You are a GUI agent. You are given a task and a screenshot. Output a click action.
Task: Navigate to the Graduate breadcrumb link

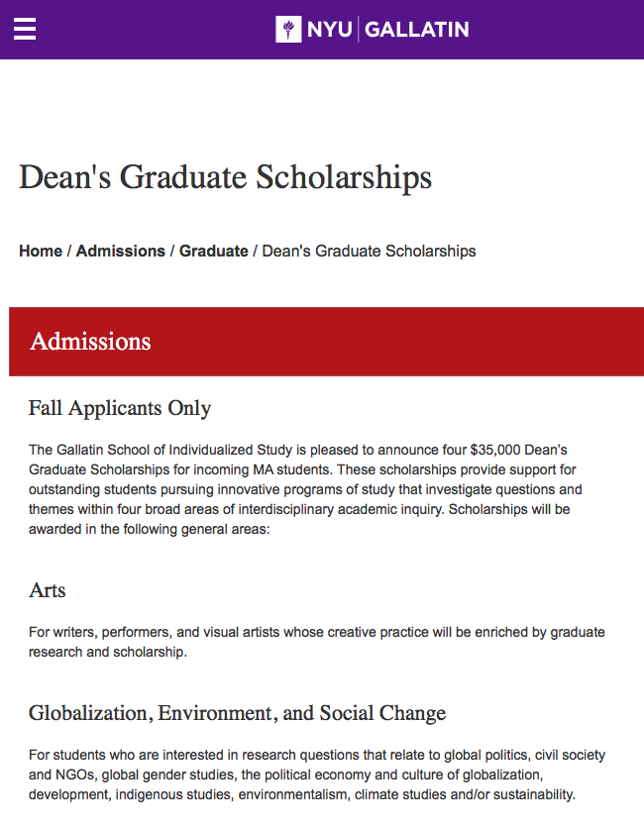tap(213, 251)
